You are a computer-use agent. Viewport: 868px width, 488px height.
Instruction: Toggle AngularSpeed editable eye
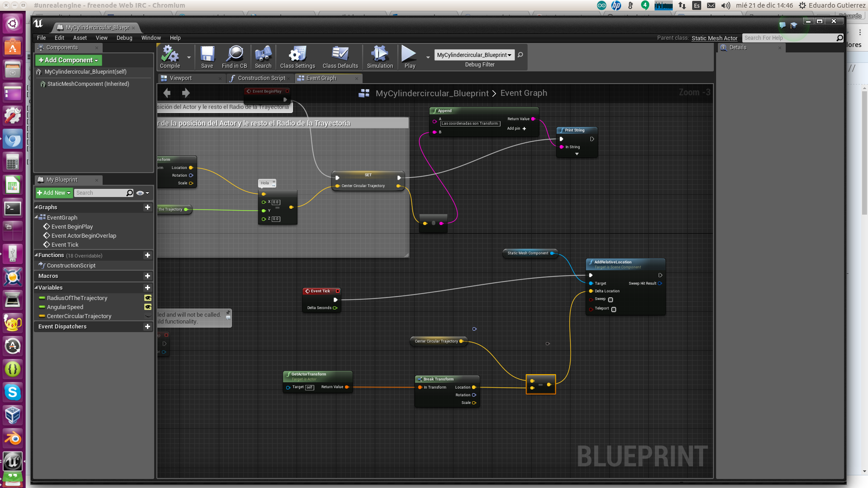tap(147, 307)
